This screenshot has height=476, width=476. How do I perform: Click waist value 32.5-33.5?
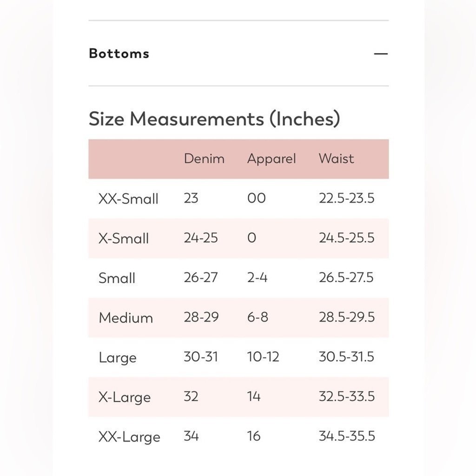point(347,397)
